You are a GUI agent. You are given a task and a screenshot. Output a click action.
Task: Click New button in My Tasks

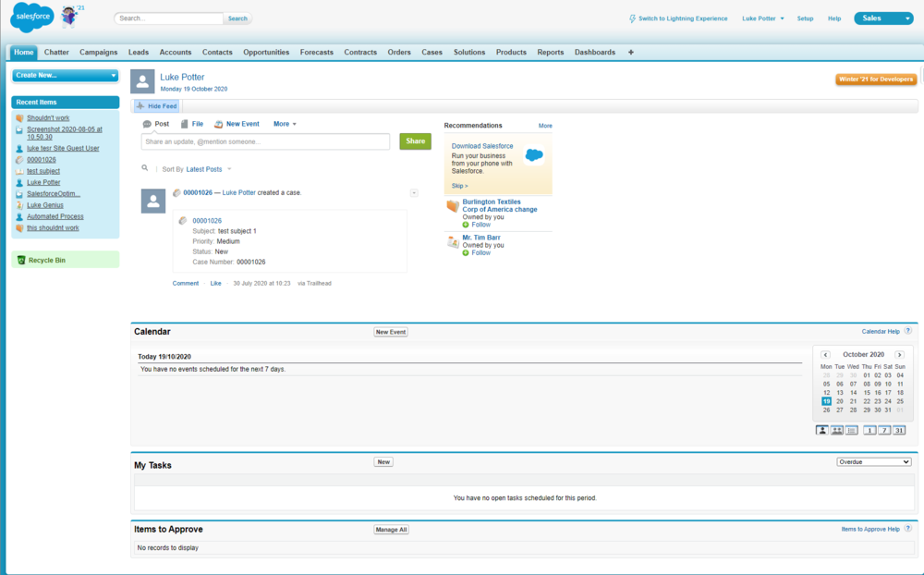tap(383, 462)
